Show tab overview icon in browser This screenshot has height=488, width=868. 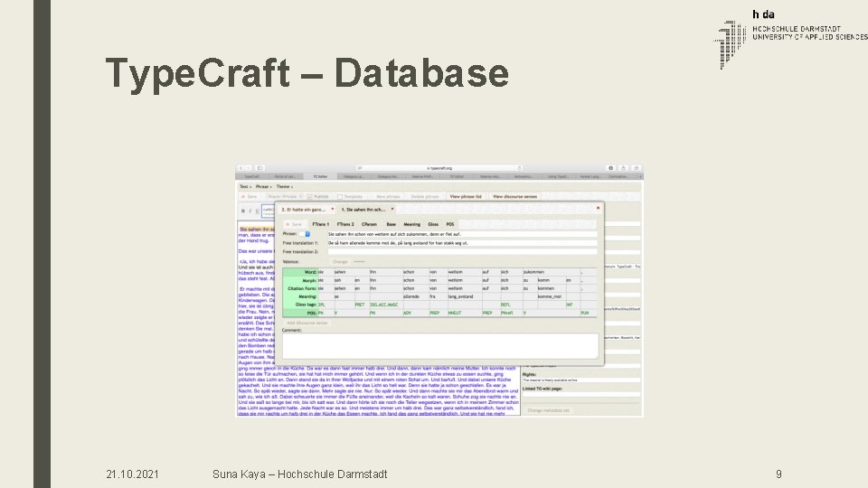click(636, 168)
